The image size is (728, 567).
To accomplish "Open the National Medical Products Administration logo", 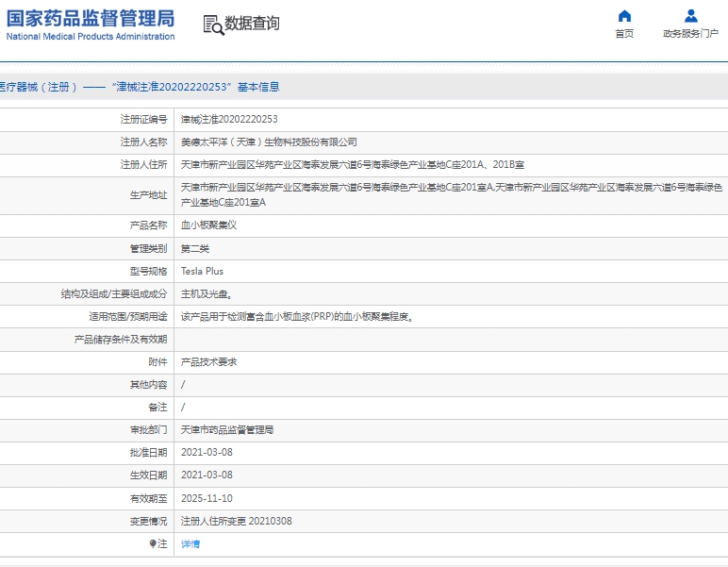I will (x=91, y=25).
